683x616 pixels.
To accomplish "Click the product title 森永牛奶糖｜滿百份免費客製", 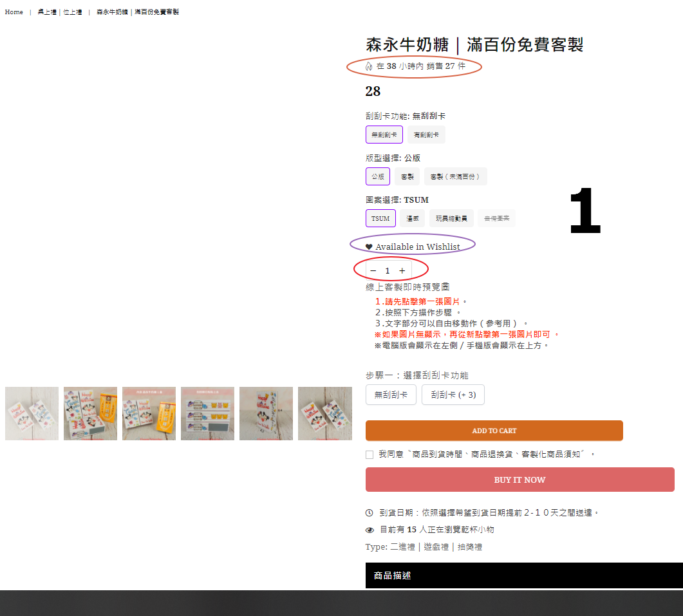I will (x=474, y=44).
